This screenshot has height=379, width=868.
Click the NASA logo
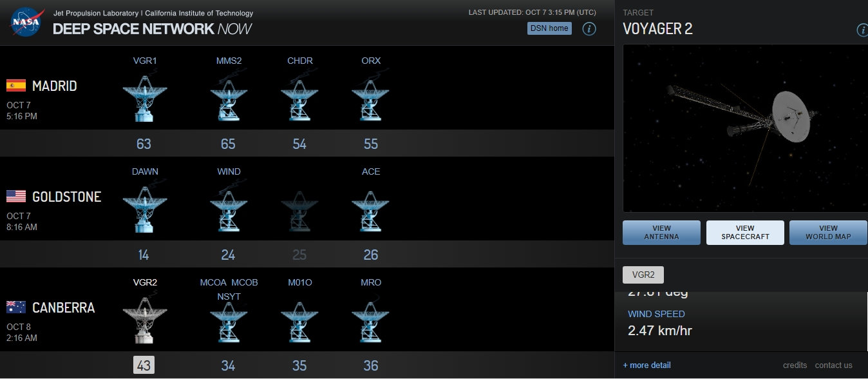click(x=27, y=22)
